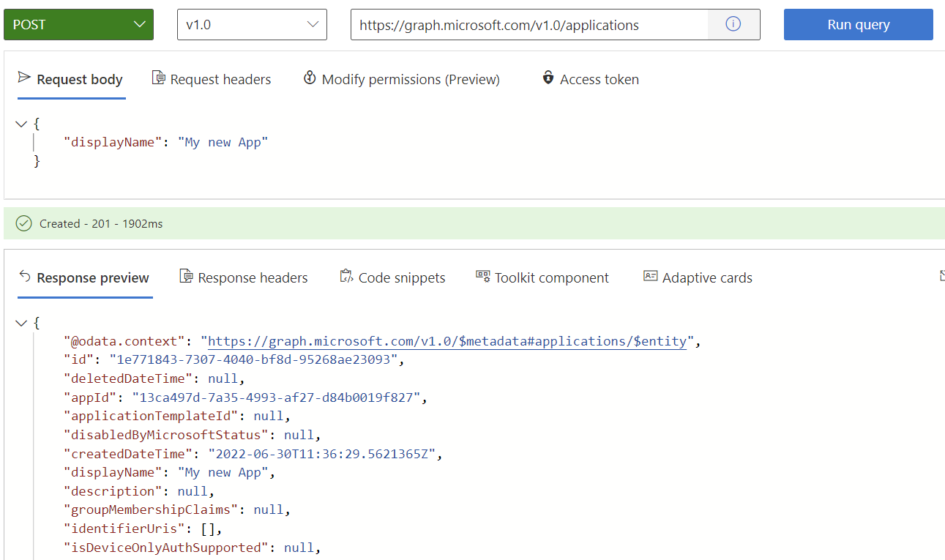
Task: Click the response "displayName" value My new App
Action: coord(223,473)
